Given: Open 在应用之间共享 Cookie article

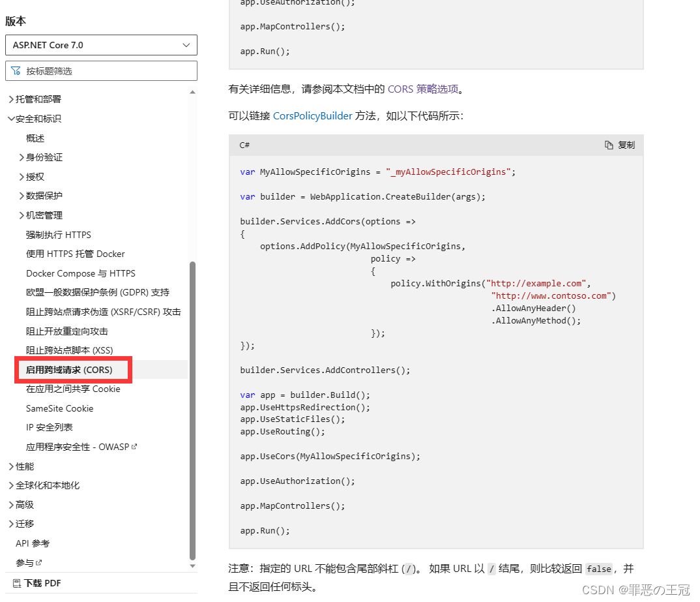Looking at the screenshot, I should tap(73, 389).
